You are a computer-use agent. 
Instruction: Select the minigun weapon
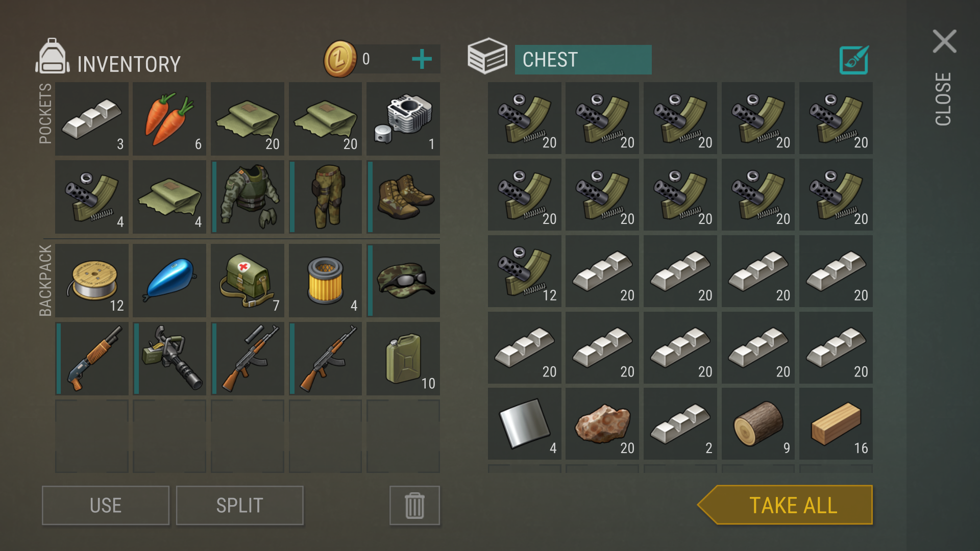pos(169,358)
